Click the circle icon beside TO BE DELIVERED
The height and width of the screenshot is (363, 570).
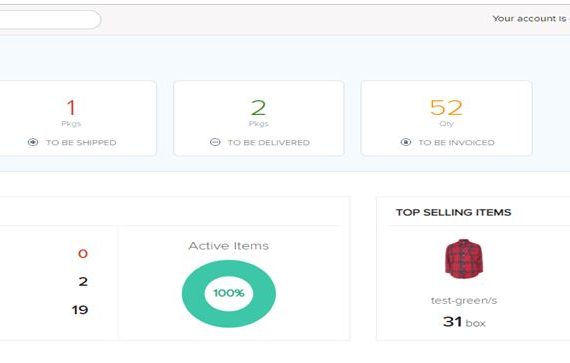[x=215, y=142]
